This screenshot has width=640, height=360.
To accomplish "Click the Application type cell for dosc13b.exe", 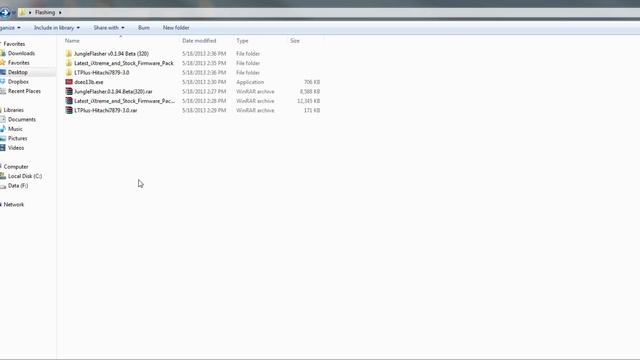I will (250, 82).
